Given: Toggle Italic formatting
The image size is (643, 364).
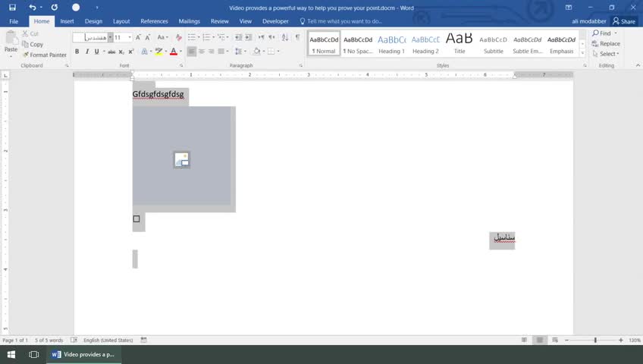Looking at the screenshot, I should 87,52.
